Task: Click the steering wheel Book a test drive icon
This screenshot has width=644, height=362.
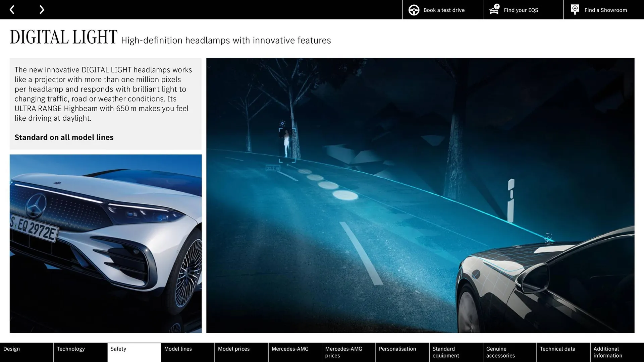Action: point(414,10)
